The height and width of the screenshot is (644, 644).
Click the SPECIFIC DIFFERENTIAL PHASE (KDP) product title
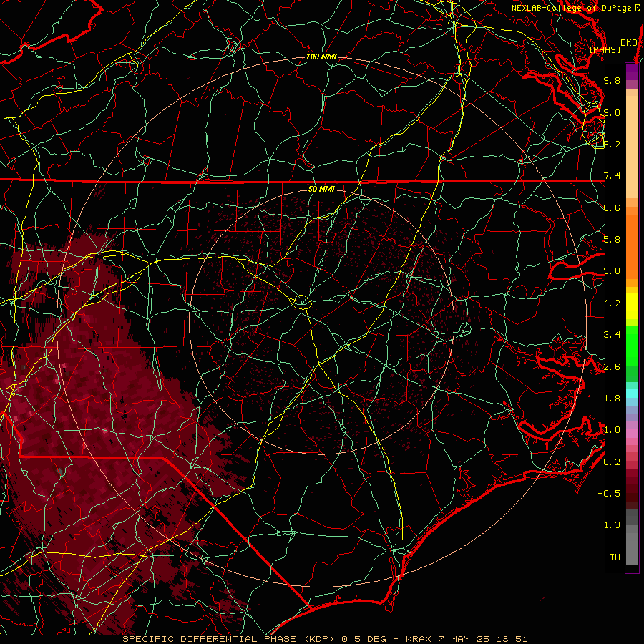tap(228, 639)
